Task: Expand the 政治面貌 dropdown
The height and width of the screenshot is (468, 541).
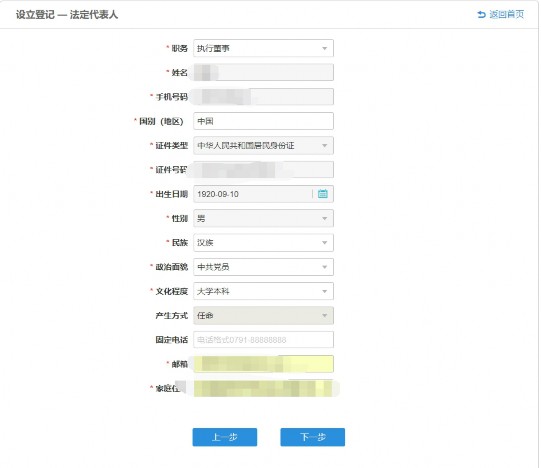Action: coord(263,267)
